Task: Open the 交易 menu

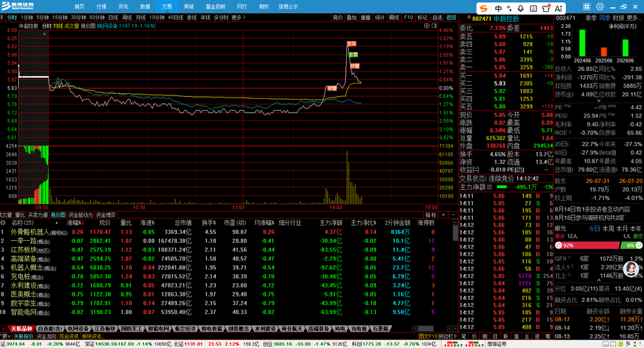Action: coord(167,6)
